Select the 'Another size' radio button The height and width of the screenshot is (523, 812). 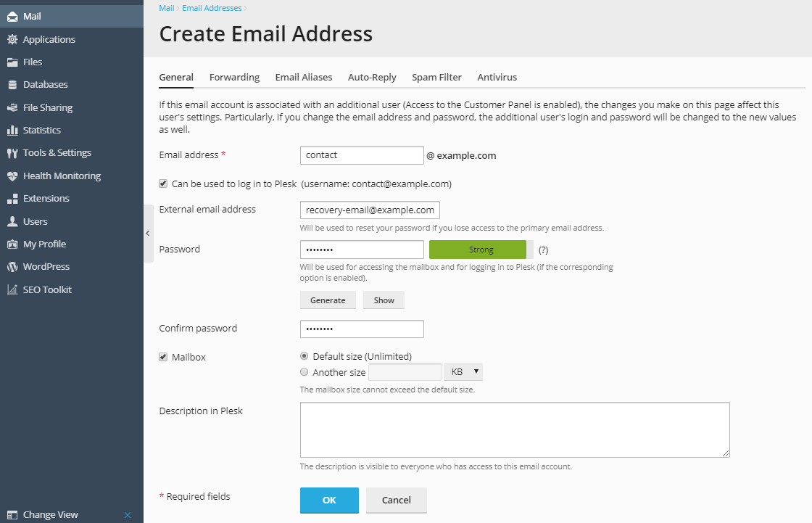pos(304,371)
